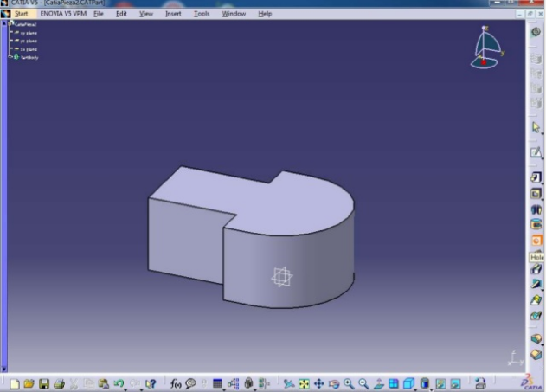The image size is (546, 392).
Task: Select the Pan four-arrow icon
Action: click(319, 383)
